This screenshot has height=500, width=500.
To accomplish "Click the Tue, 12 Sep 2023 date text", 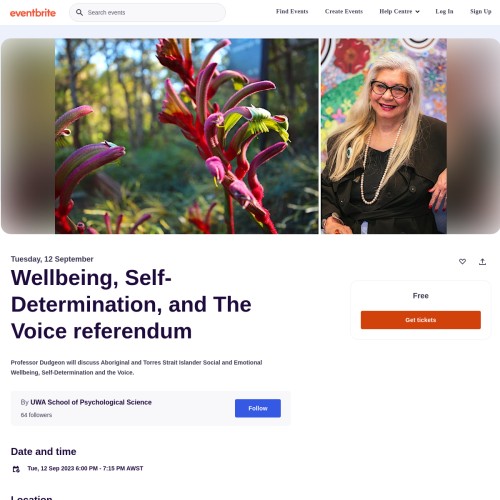I will (x=51, y=468).
